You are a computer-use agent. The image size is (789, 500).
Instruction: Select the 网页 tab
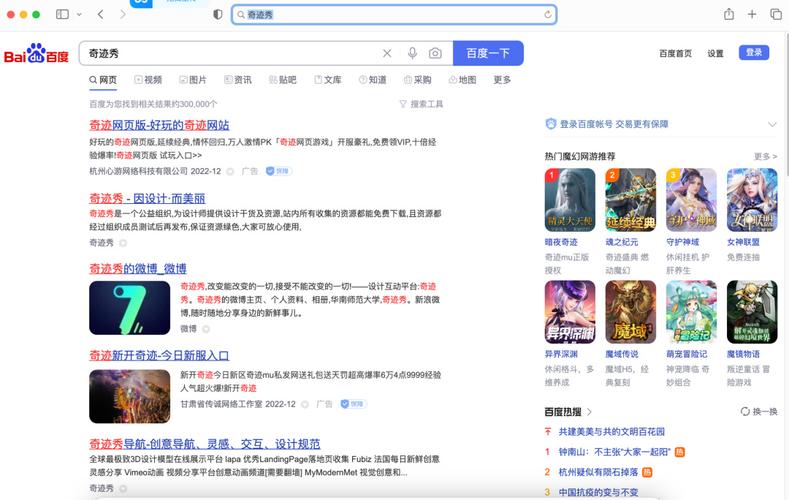pyautogui.click(x=103, y=80)
